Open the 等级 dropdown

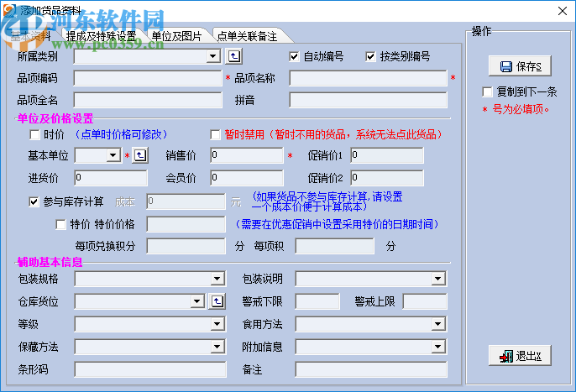[x=217, y=324]
